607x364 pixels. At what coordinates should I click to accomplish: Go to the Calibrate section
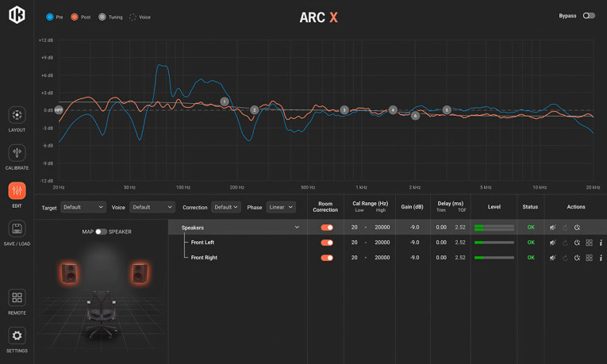(17, 156)
